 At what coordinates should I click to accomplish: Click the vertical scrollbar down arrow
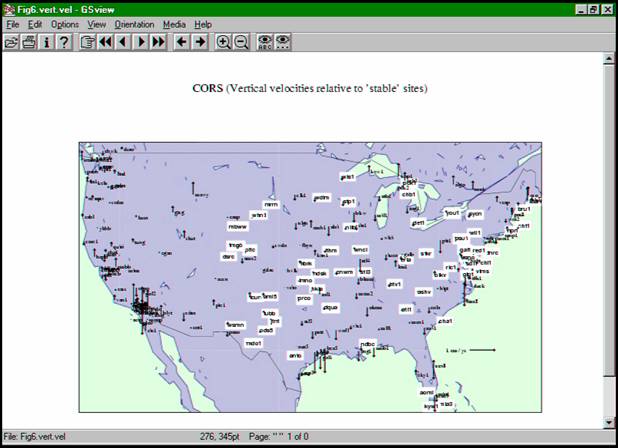tap(609, 422)
